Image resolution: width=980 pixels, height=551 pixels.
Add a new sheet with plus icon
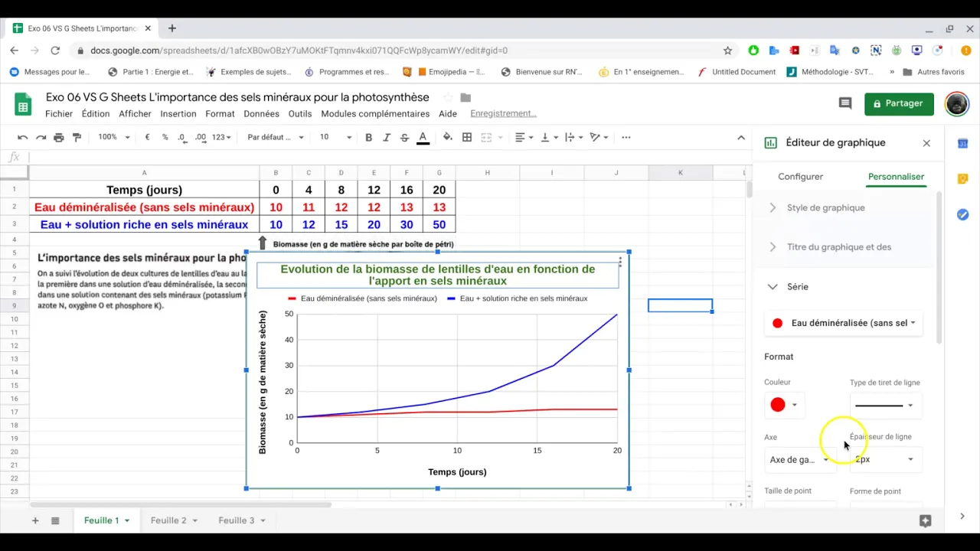pos(35,520)
